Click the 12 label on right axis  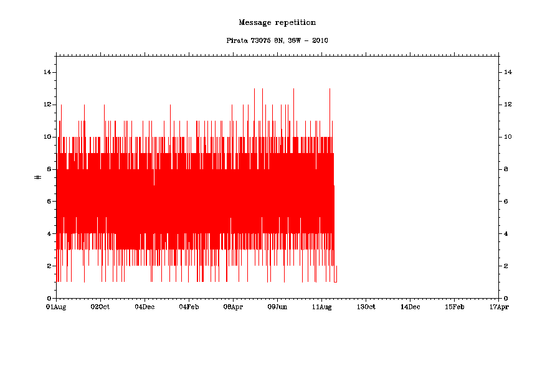(507, 105)
